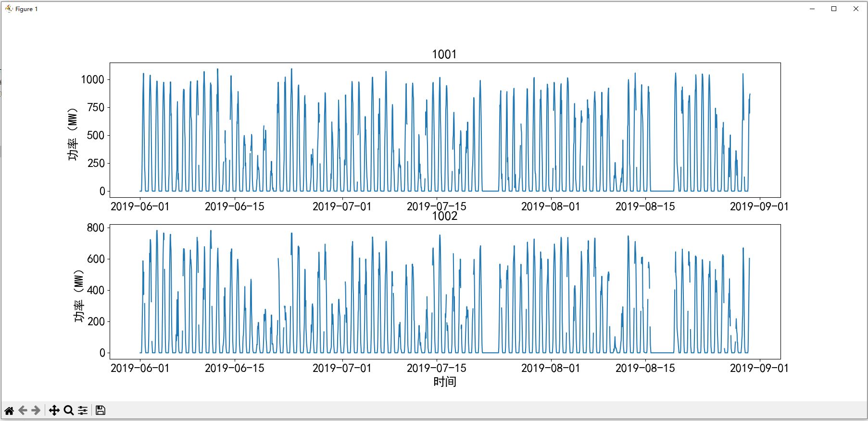
Task: Reset the plot to original view with Home icon
Action: pyautogui.click(x=9, y=410)
